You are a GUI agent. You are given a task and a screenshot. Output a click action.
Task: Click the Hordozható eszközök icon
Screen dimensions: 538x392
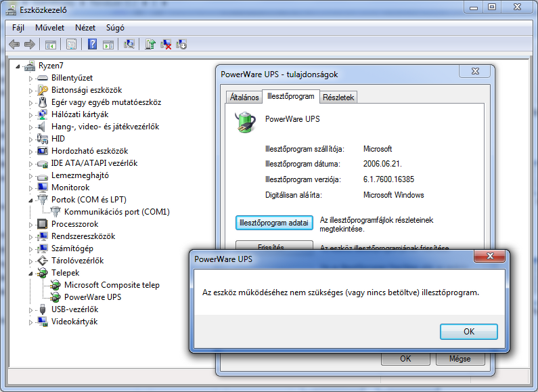(x=42, y=151)
